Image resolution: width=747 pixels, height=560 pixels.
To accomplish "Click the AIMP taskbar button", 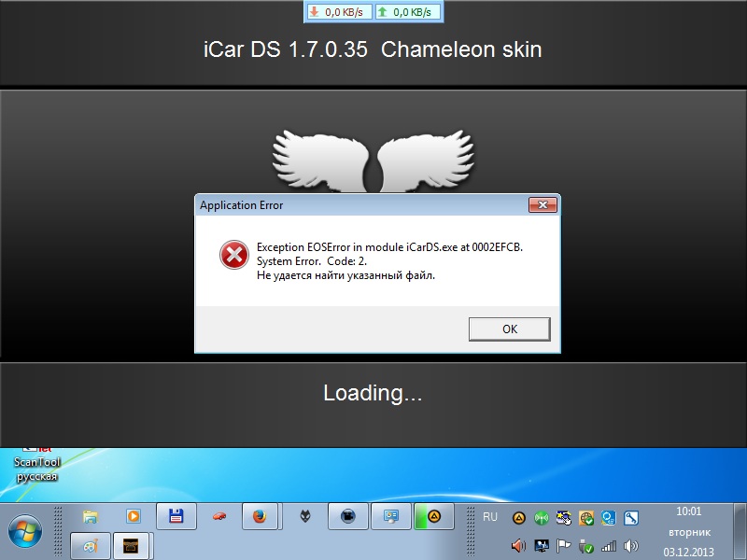I will (x=433, y=516).
